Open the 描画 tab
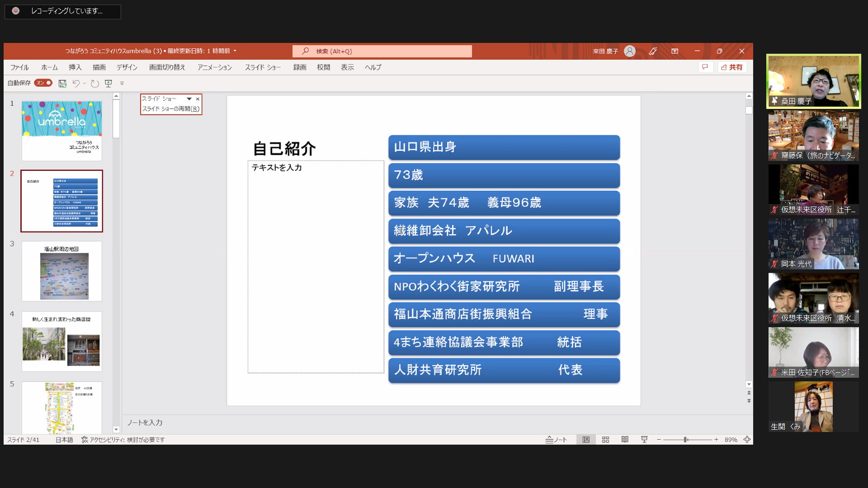The image size is (868, 488). click(x=99, y=67)
